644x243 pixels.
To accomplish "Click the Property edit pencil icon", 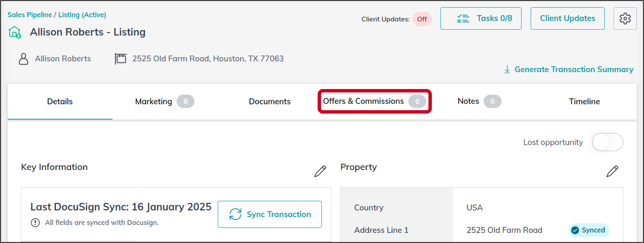I will pos(612,171).
